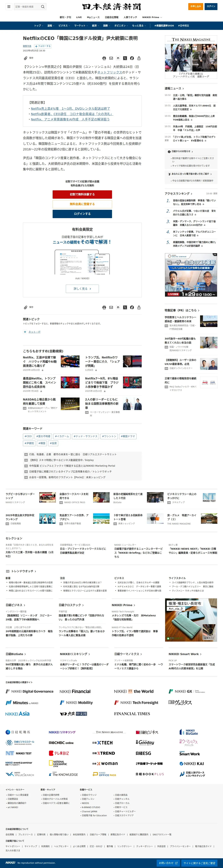Click the X icon above 関連トピック
Image resolution: width=223 pixels, height=868 pixels.
pyautogui.click(x=125, y=307)
